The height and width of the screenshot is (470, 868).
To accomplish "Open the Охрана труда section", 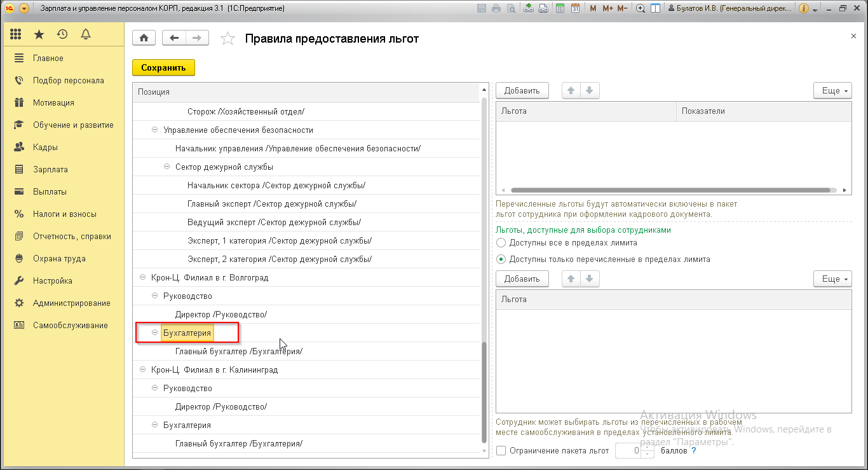I will pos(59,258).
